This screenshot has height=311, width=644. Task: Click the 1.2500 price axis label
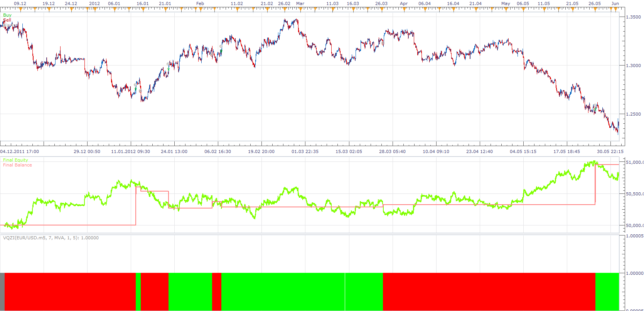coord(633,114)
